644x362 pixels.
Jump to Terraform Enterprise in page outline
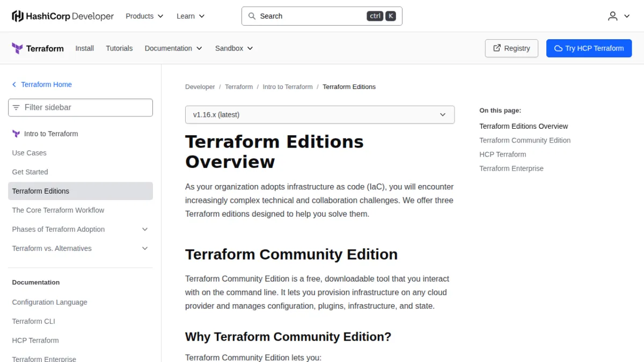click(x=511, y=168)
